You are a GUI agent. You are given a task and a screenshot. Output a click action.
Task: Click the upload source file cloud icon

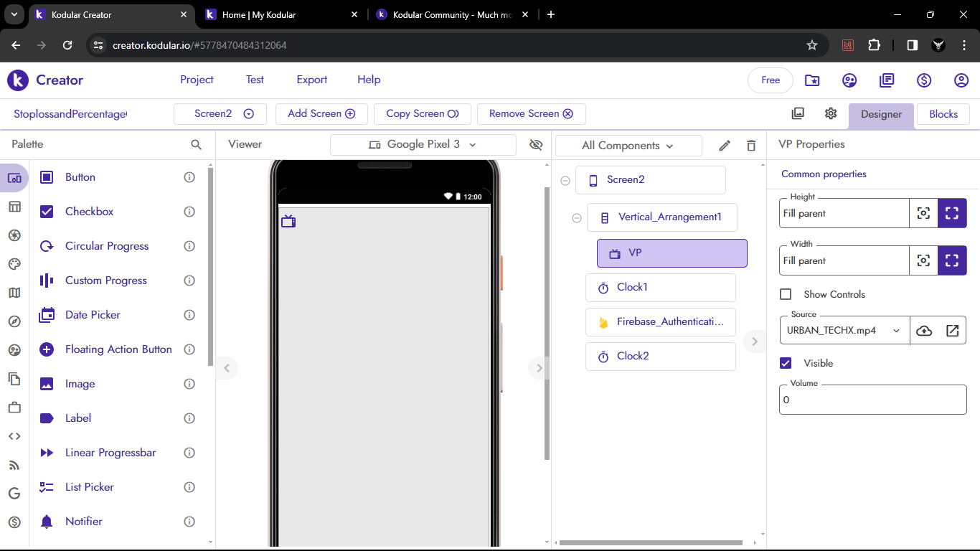coord(924,331)
